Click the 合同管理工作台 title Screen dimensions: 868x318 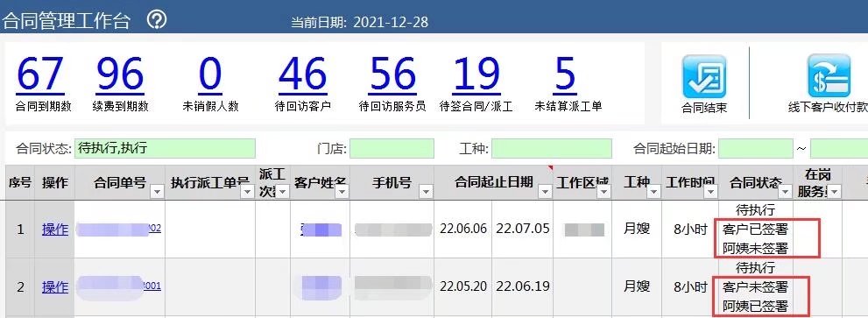pyautogui.click(x=67, y=21)
